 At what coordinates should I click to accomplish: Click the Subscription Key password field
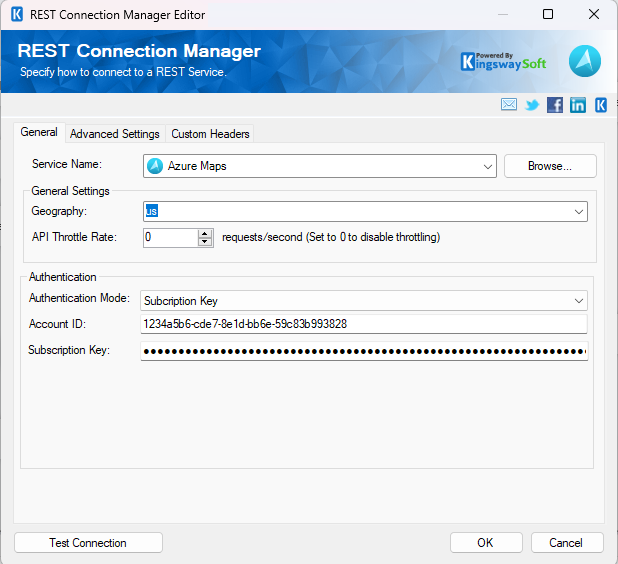click(x=364, y=351)
